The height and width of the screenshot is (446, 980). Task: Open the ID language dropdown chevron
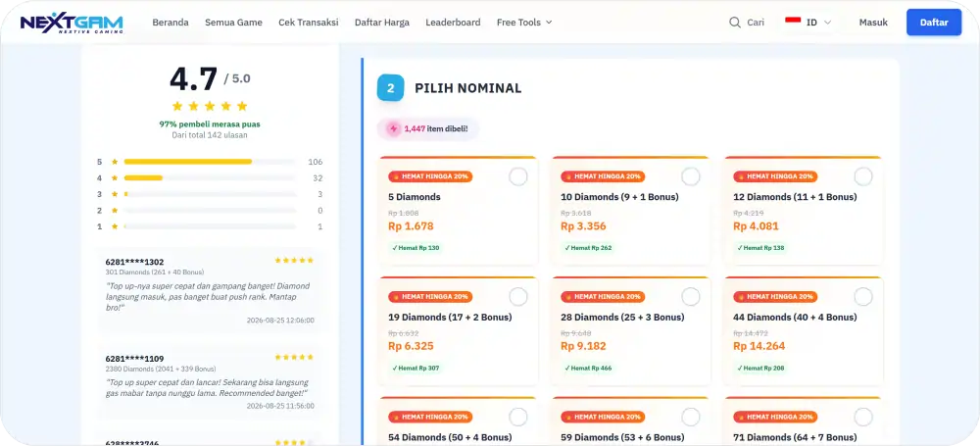tap(827, 23)
